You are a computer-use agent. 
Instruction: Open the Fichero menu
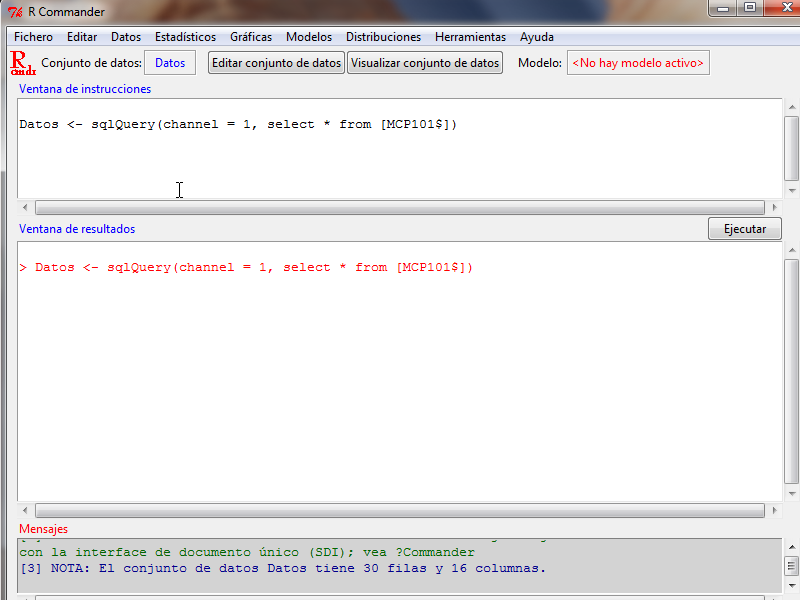coord(33,37)
